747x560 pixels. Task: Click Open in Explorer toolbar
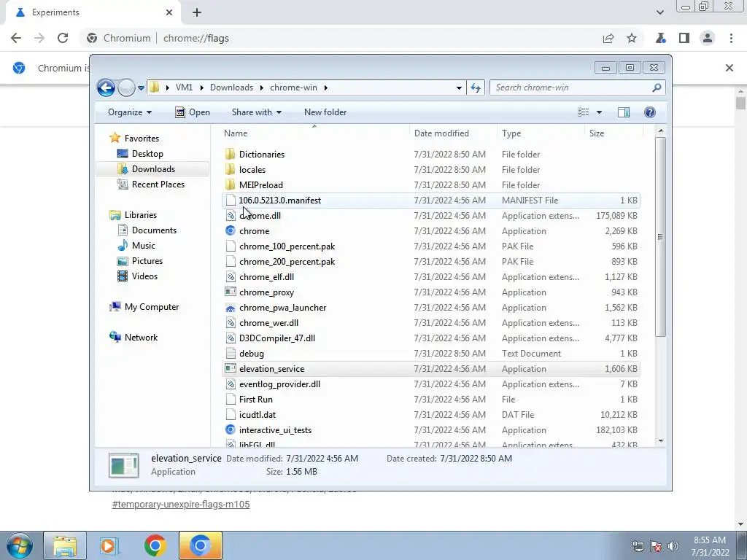[193, 112]
